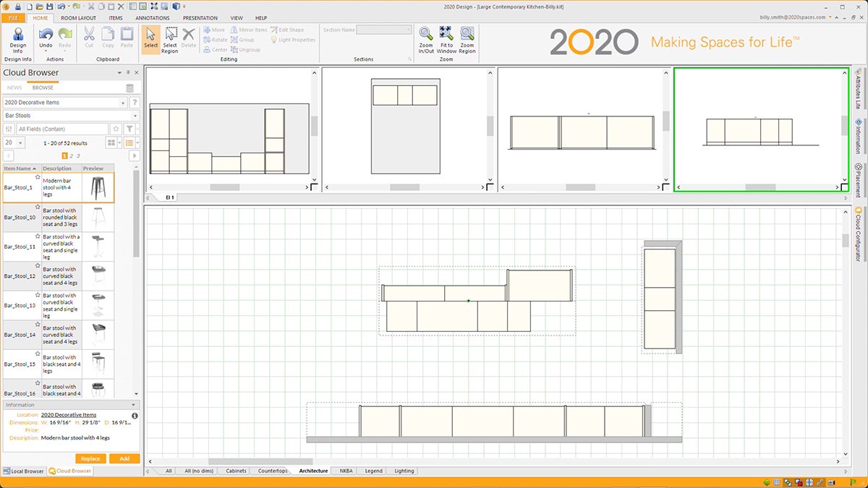Viewport: 868px width, 488px height.
Task: Switch to ITEMS ribbon tab
Action: pyautogui.click(x=116, y=17)
